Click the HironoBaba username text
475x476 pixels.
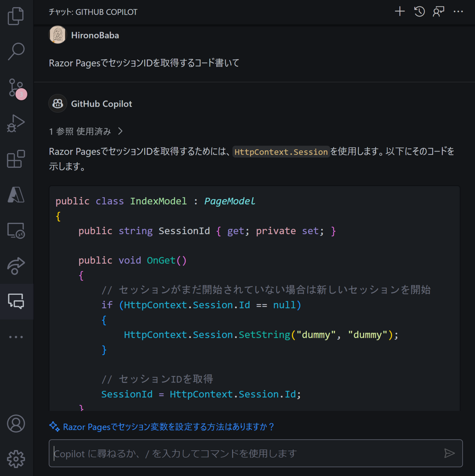click(95, 35)
